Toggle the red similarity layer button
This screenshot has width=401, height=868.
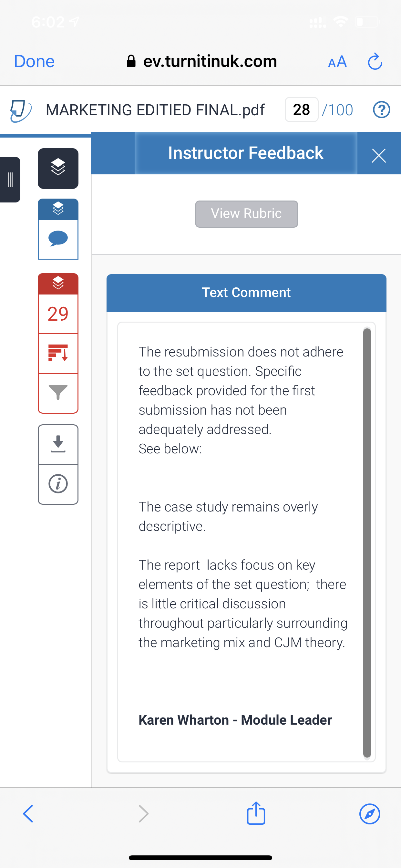pyautogui.click(x=58, y=284)
